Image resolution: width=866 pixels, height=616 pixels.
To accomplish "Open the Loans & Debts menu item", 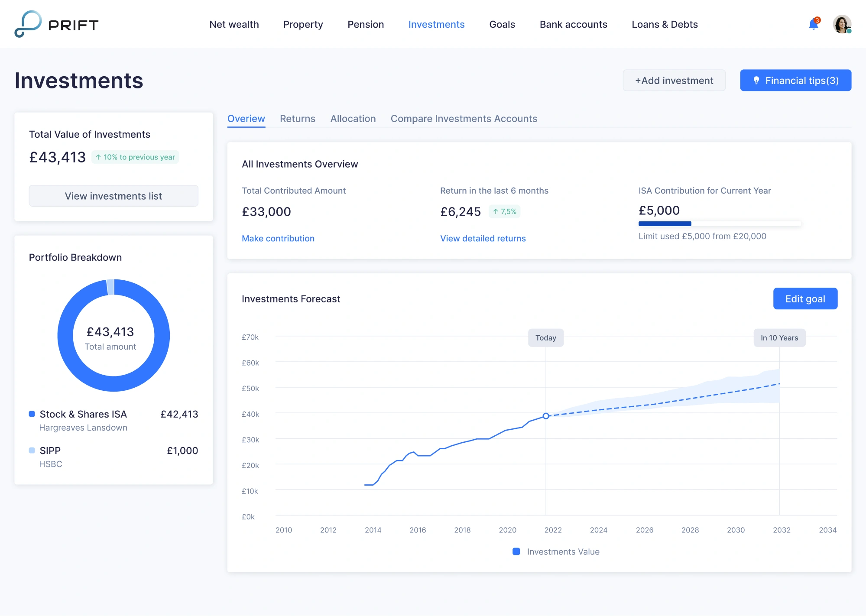I will coord(665,24).
